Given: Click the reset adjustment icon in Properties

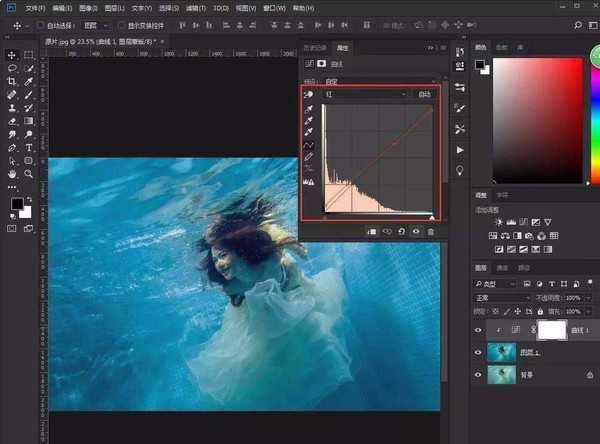Looking at the screenshot, I should [401, 231].
